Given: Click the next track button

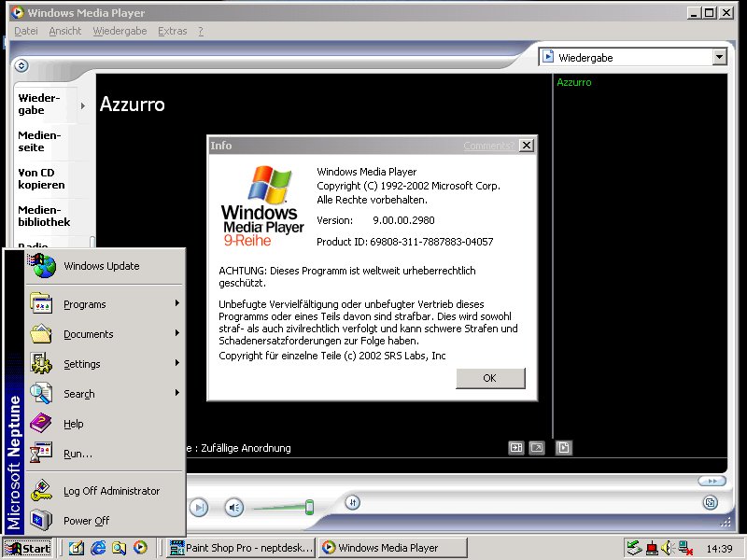Looking at the screenshot, I should click(199, 508).
